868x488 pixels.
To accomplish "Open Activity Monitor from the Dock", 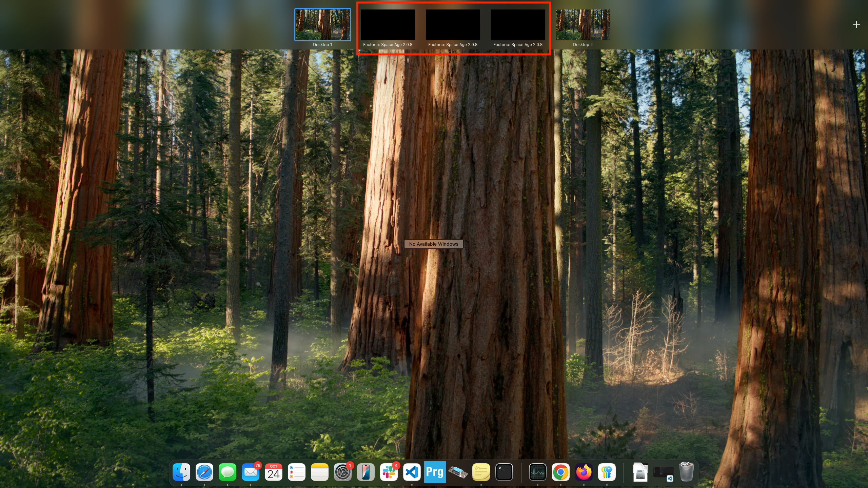I will tap(538, 472).
